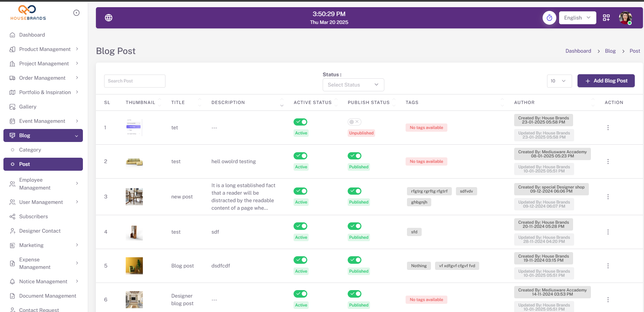Viewport: 644px width, 312px height.
Task: Open the apps grid icon
Action: pyautogui.click(x=606, y=18)
